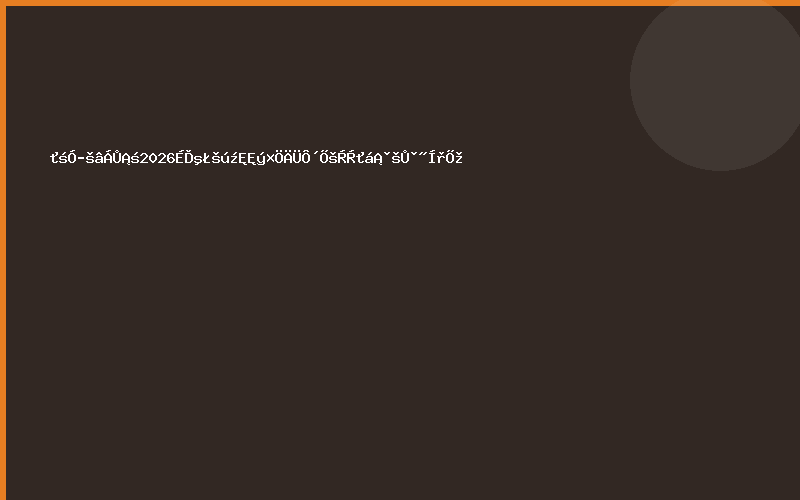
Task: Click the garbled text line containing 2026
Action: (x=256, y=158)
